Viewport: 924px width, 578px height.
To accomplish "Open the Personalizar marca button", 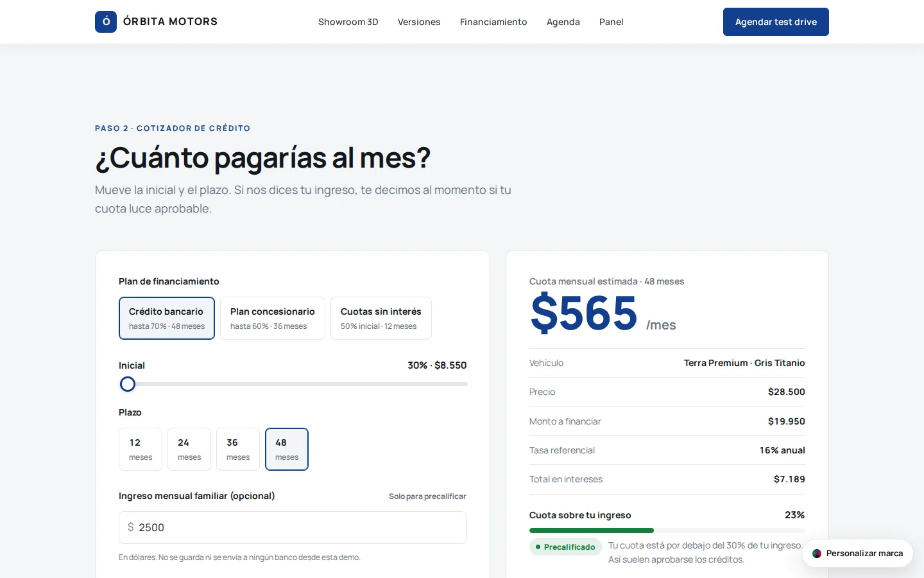I will pos(857,554).
